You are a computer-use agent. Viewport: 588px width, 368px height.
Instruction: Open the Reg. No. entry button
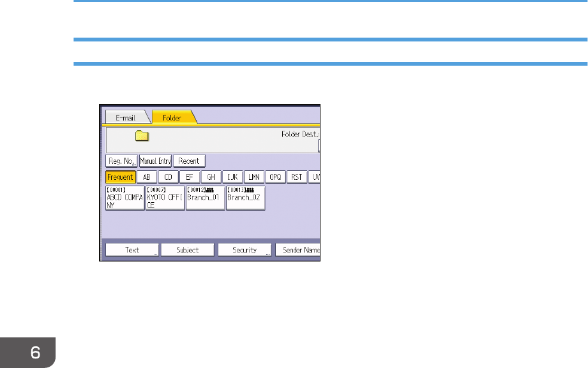pos(121,161)
